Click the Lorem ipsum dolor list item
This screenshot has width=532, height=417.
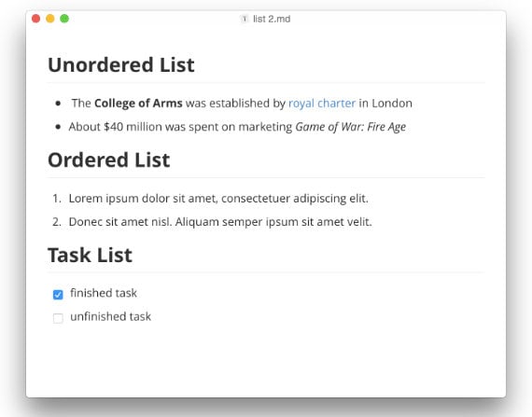[x=218, y=199]
